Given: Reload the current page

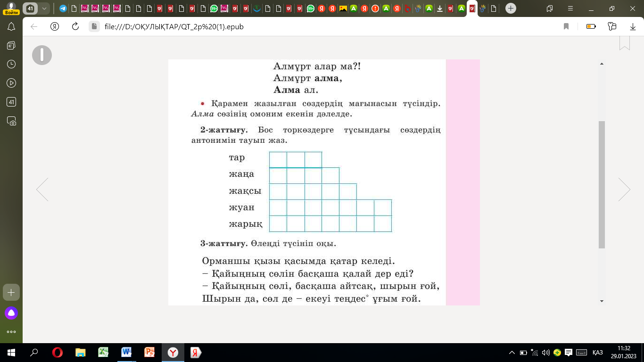Looking at the screenshot, I should tap(75, 27).
